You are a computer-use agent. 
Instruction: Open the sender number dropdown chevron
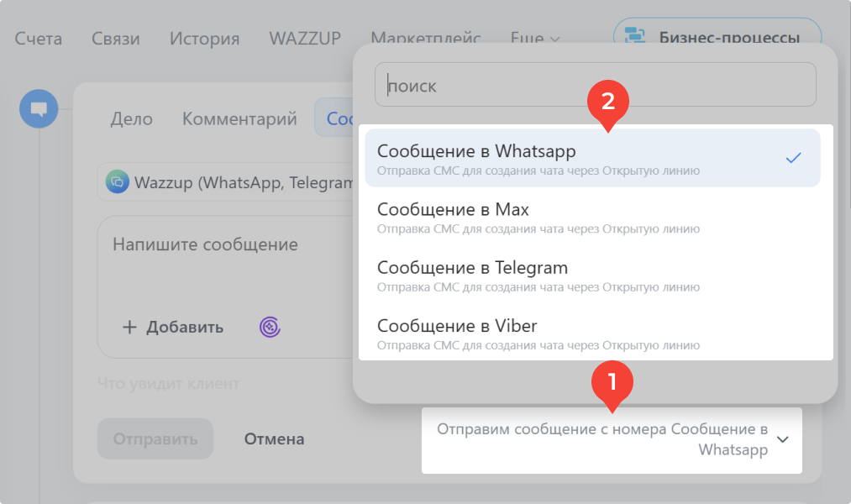tap(784, 439)
